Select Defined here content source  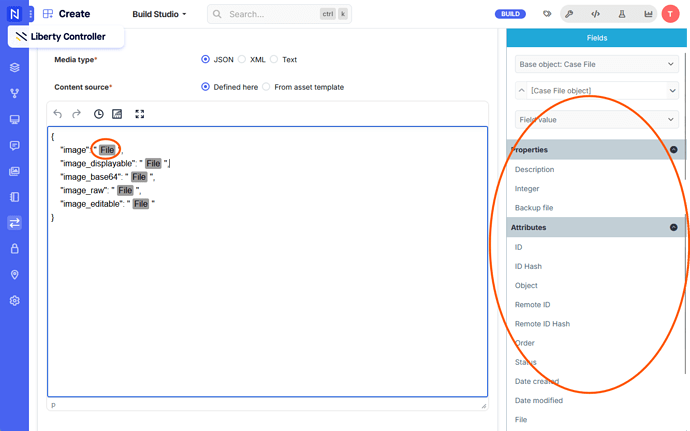[x=205, y=87]
